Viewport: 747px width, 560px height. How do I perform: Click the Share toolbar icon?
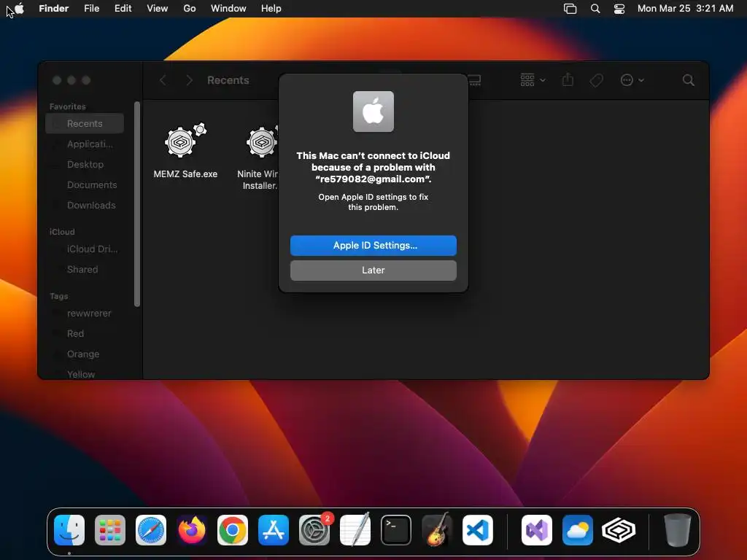[x=568, y=80]
